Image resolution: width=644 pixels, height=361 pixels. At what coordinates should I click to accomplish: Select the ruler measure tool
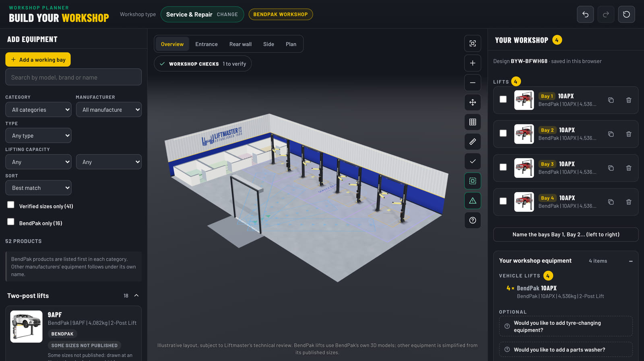coord(473,142)
